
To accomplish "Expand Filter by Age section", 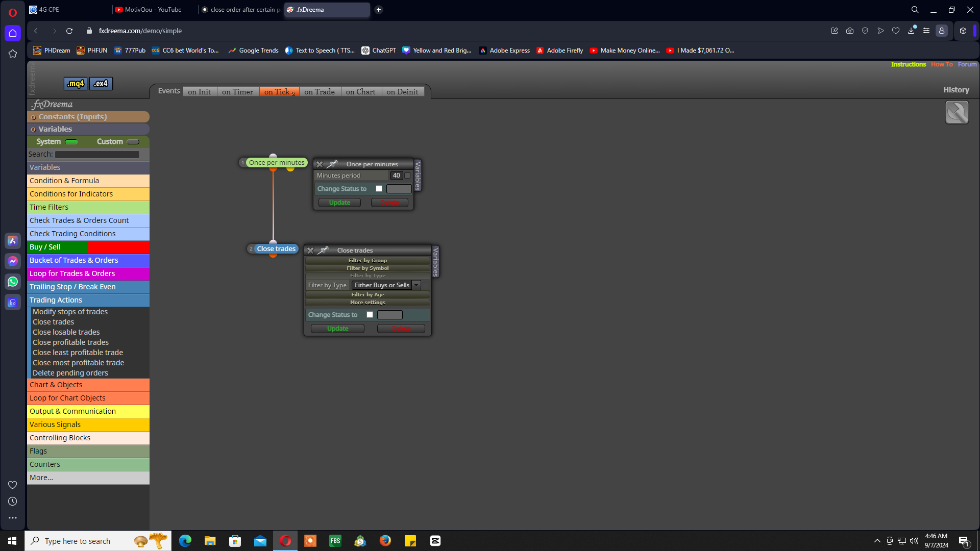I will (x=367, y=294).
